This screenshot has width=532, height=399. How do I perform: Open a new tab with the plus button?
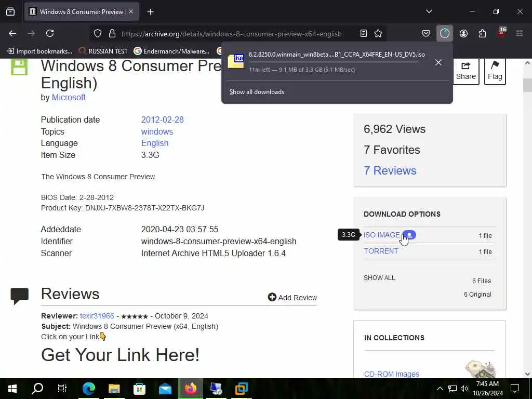(150, 12)
